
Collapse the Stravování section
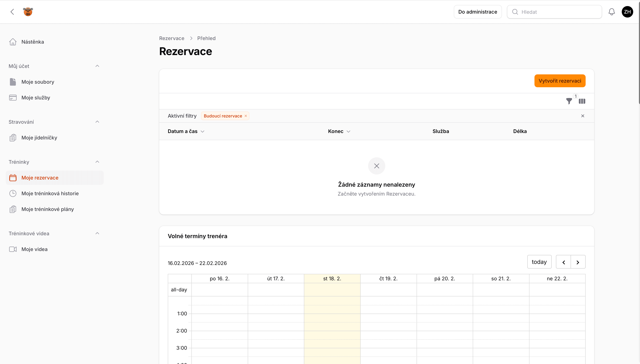point(97,122)
